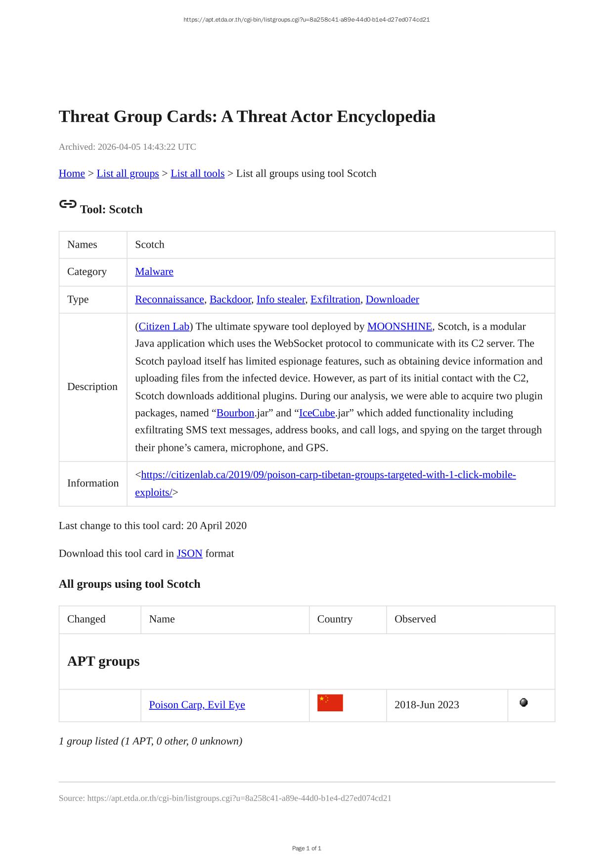Download the tool card via JSON link
This screenshot has height=868, width=614.
[189, 554]
